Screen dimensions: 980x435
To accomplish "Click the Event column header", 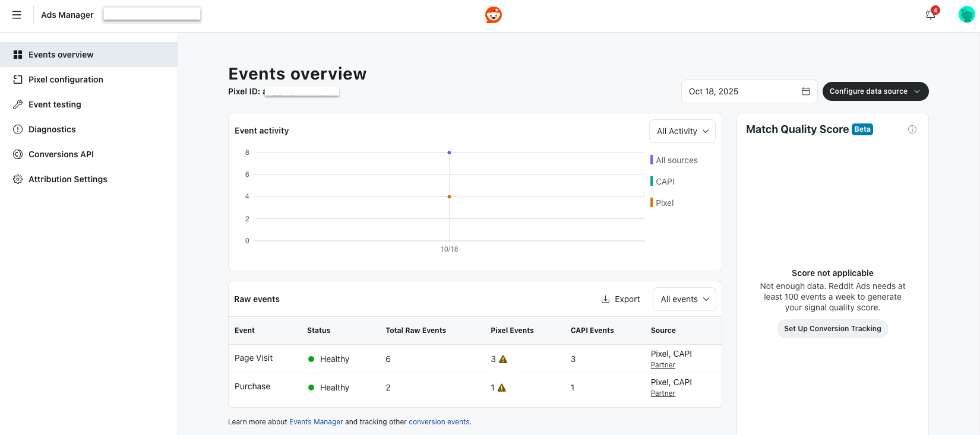I will 245,331.
